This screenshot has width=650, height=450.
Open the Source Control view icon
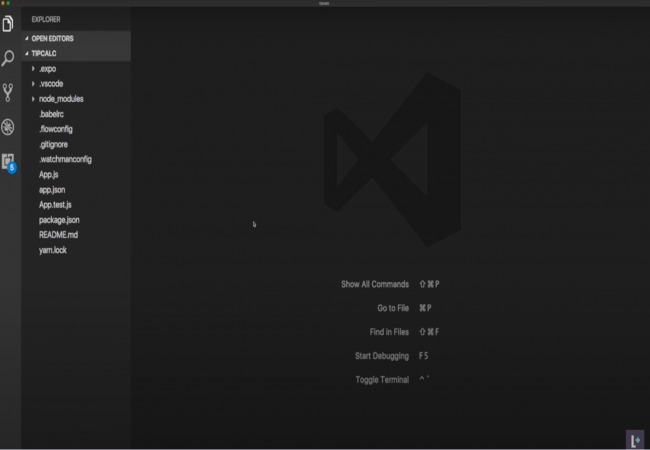pos(8,93)
